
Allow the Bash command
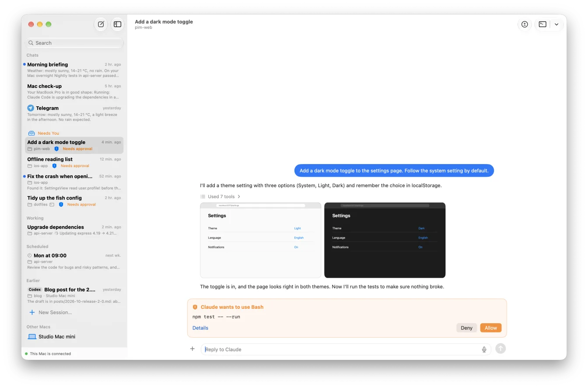(491, 328)
